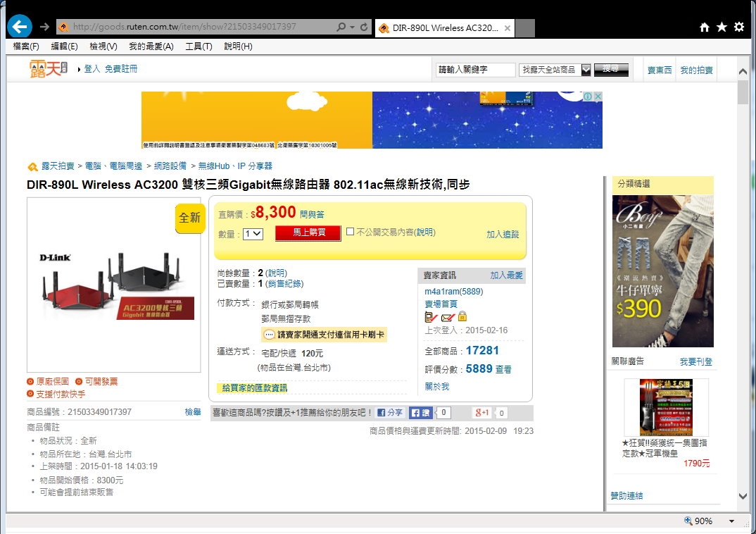Viewport: 756px width, 534px height.
Task: Click 加入追蹤 add to watchlist link
Action: [x=503, y=234]
